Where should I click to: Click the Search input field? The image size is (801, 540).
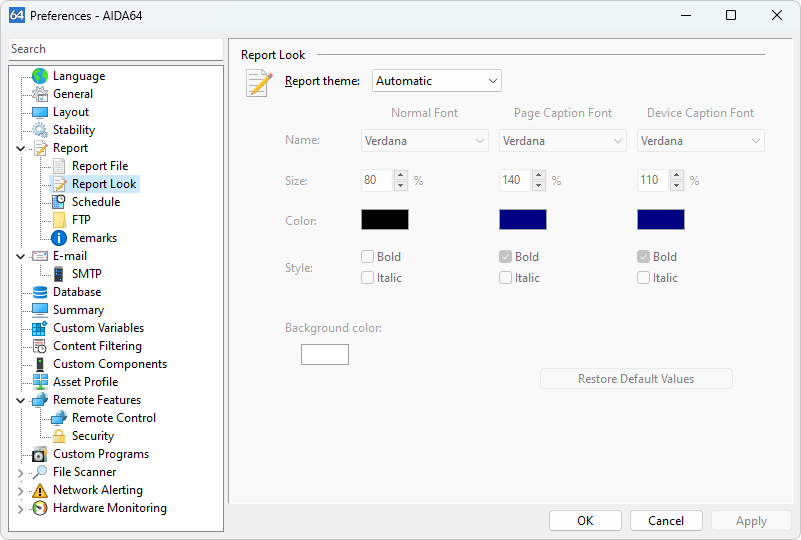(x=115, y=49)
